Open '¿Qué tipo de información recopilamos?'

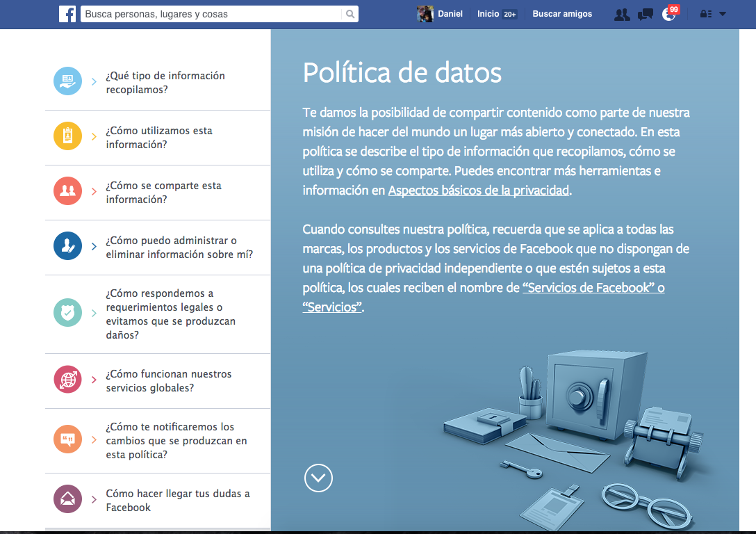(x=165, y=83)
